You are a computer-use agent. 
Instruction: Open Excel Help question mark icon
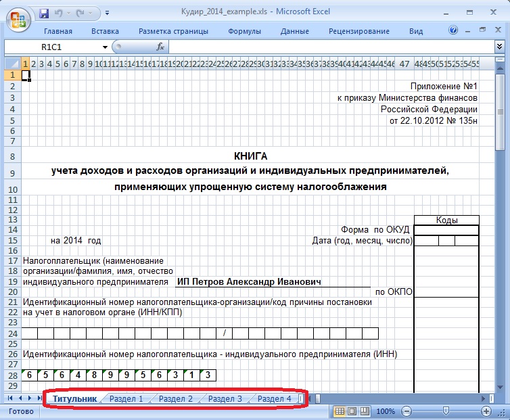click(x=453, y=30)
